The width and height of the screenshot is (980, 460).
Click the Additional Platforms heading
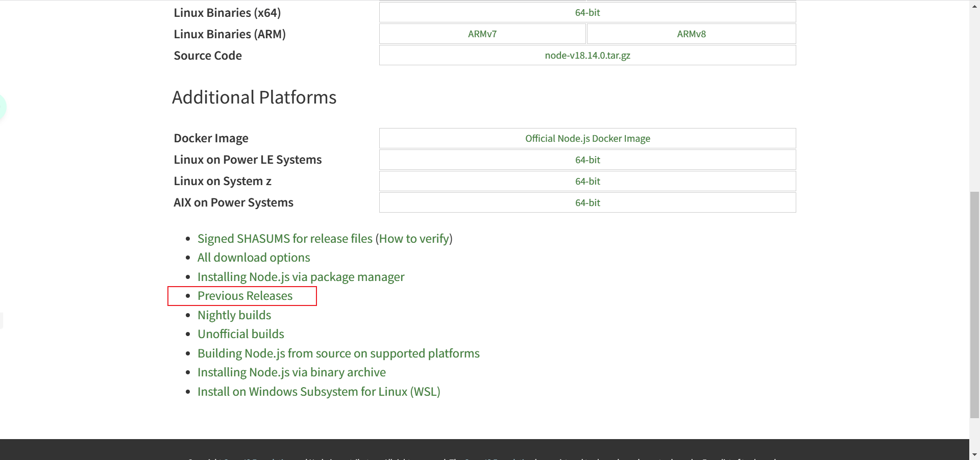pos(254,97)
